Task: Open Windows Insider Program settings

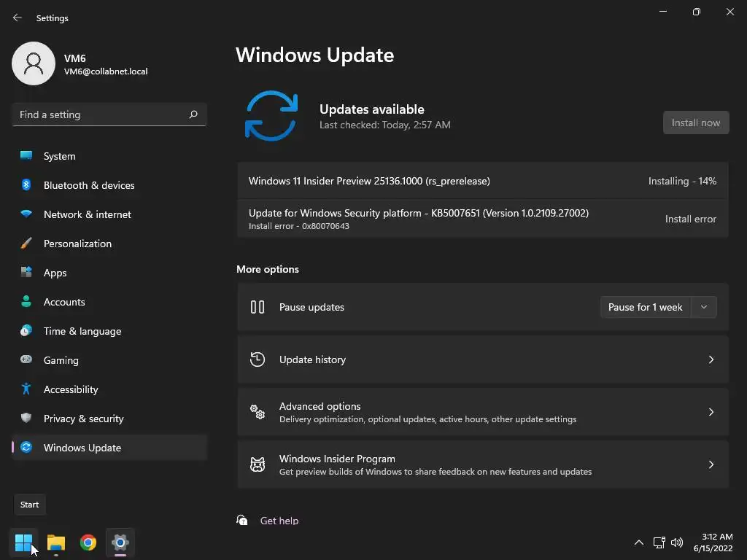Action: pyautogui.click(x=483, y=464)
